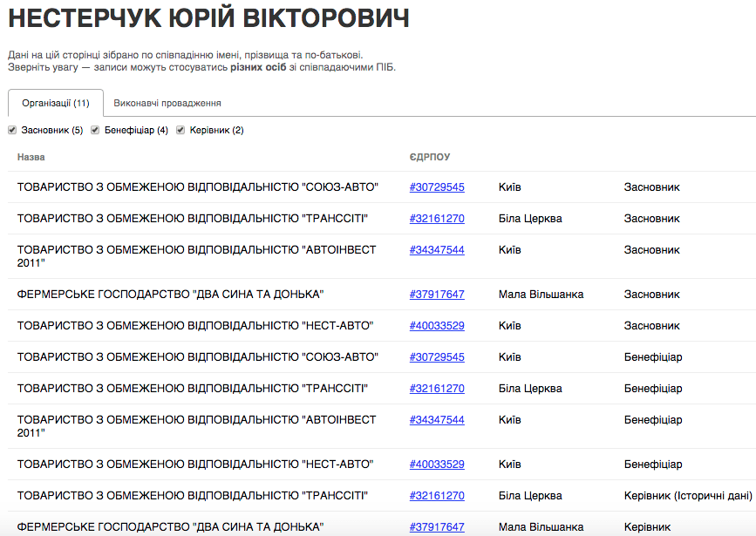Open link #32161270 in ТРАНССІТІ Бенефіціар row
Screen dimensions: 756x536
tap(437, 388)
